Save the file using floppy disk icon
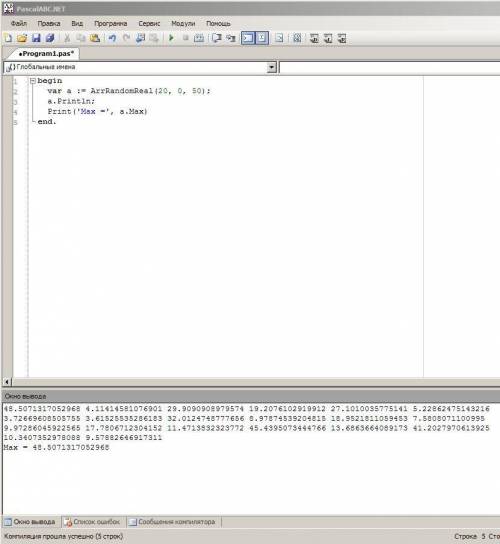500x544 pixels. click(36, 38)
